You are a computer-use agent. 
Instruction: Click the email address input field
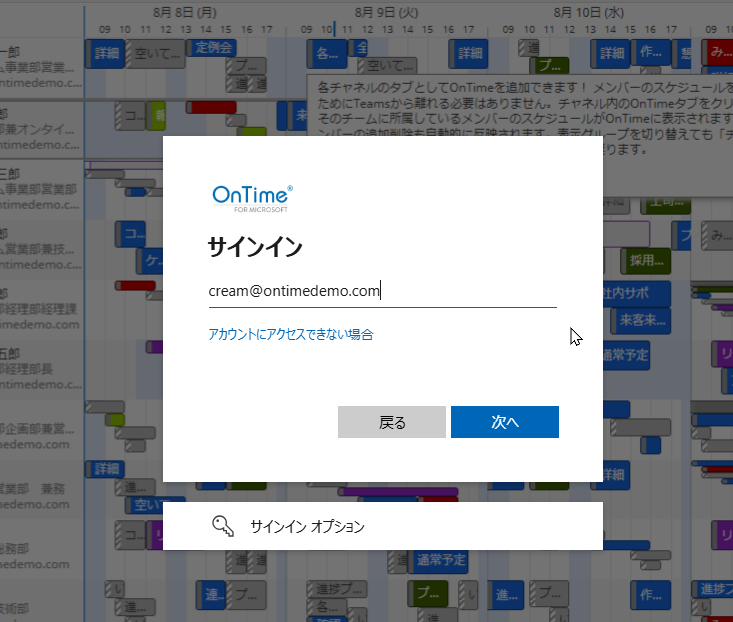pos(382,292)
